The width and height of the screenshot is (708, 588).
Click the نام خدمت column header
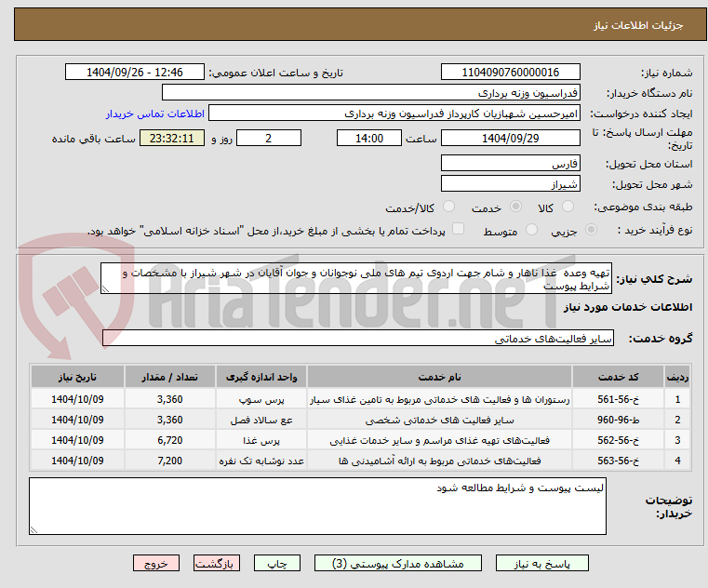[439, 377]
